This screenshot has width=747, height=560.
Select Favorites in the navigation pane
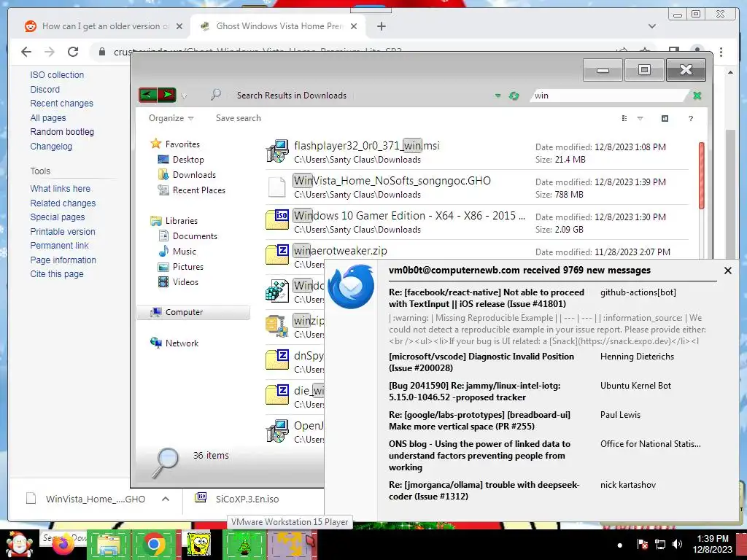(182, 144)
